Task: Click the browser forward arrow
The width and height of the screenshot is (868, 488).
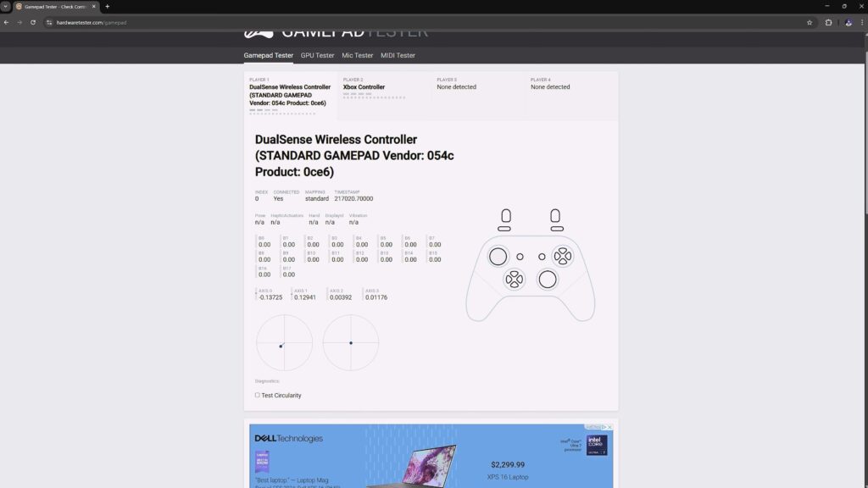Action: click(x=19, y=23)
